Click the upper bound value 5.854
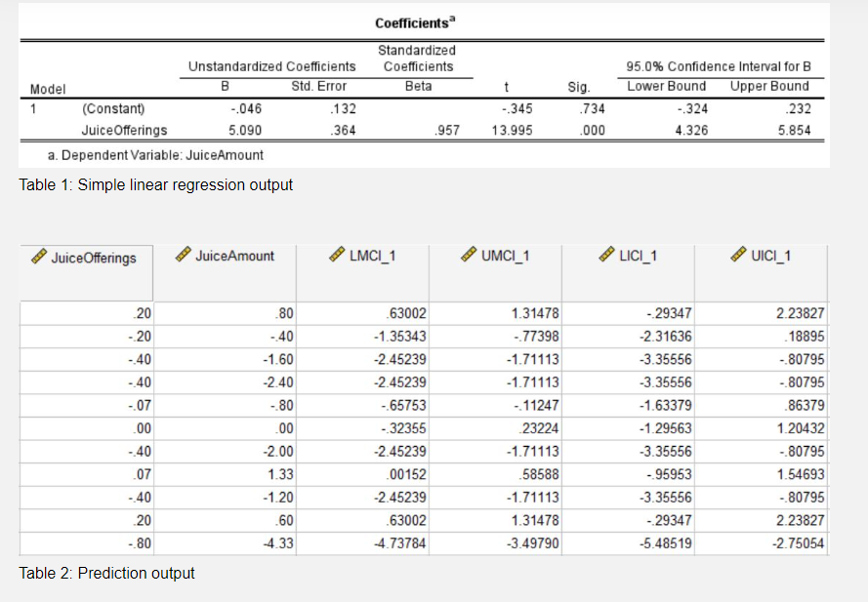 (x=795, y=130)
